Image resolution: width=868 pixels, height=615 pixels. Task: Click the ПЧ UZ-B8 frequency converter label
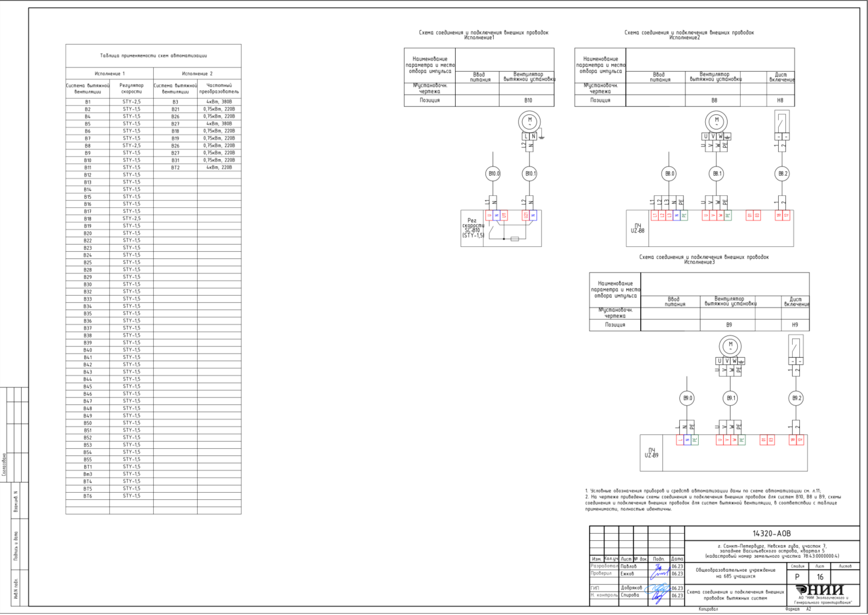[x=638, y=228]
